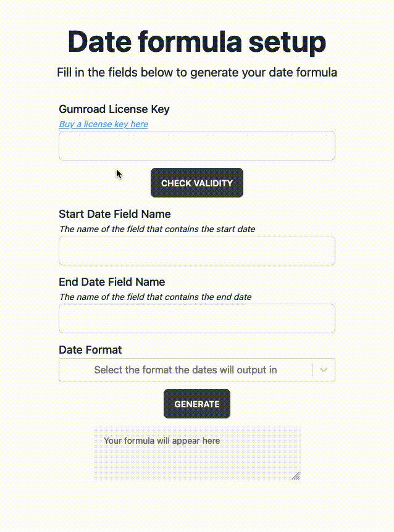Click the resize handle of formula textarea
394x532 pixels.
coord(296,475)
